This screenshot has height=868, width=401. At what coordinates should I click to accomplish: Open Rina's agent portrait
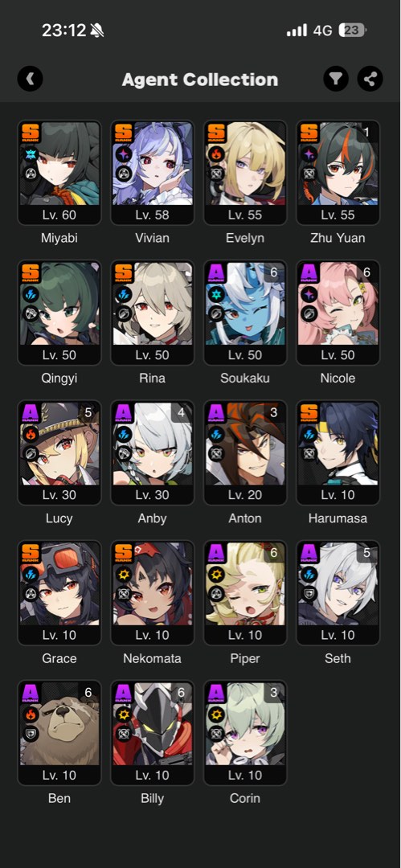(153, 313)
